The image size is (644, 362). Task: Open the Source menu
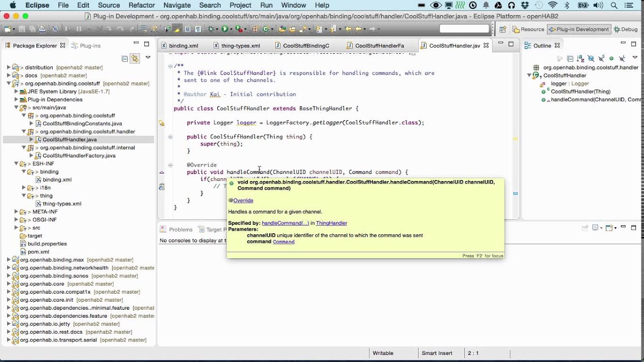[109, 5]
